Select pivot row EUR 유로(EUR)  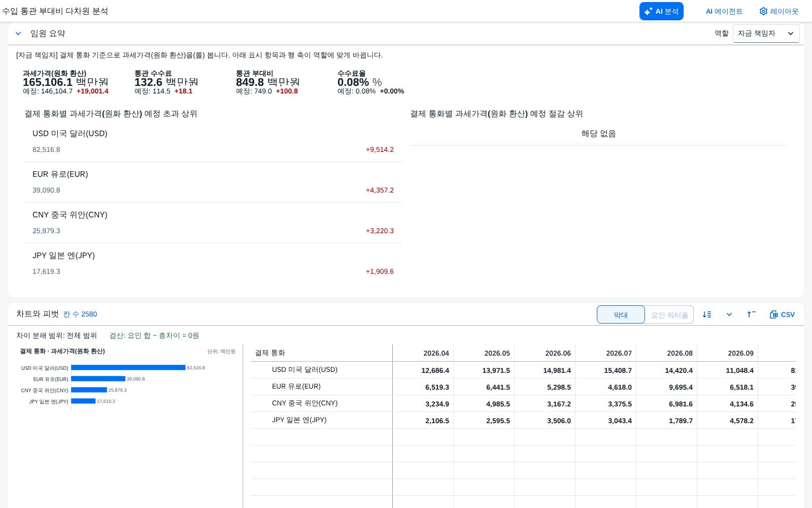tap(321, 387)
